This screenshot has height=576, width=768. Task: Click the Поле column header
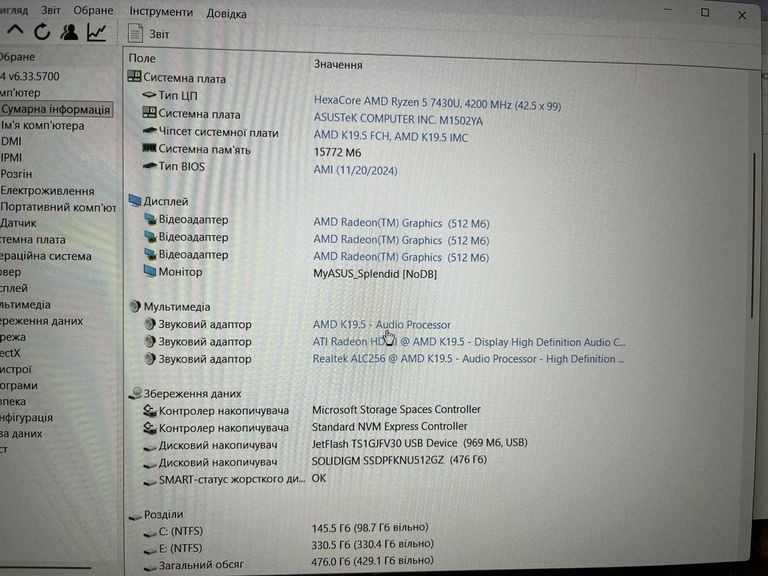(x=142, y=58)
